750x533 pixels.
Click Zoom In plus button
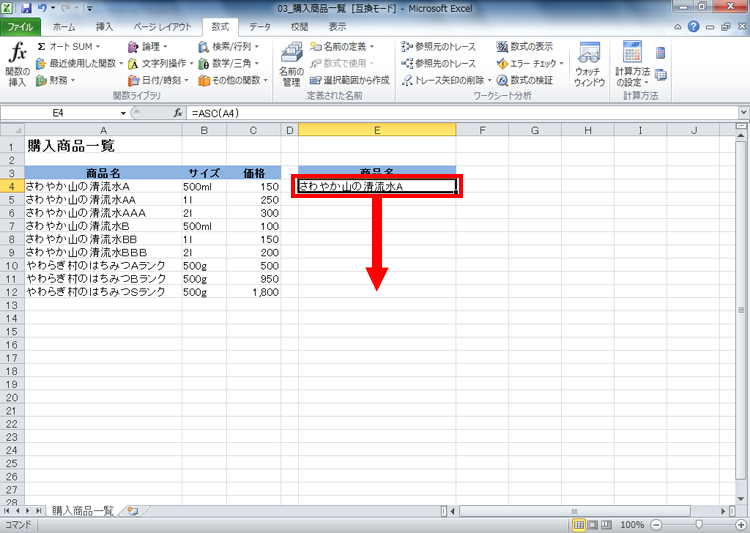coord(741,525)
